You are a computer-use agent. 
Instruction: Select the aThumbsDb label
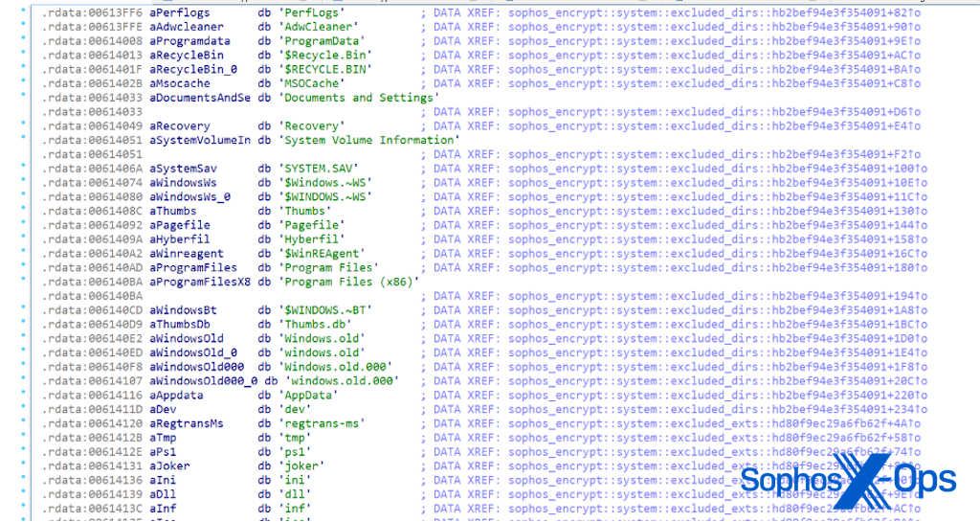coord(179,325)
